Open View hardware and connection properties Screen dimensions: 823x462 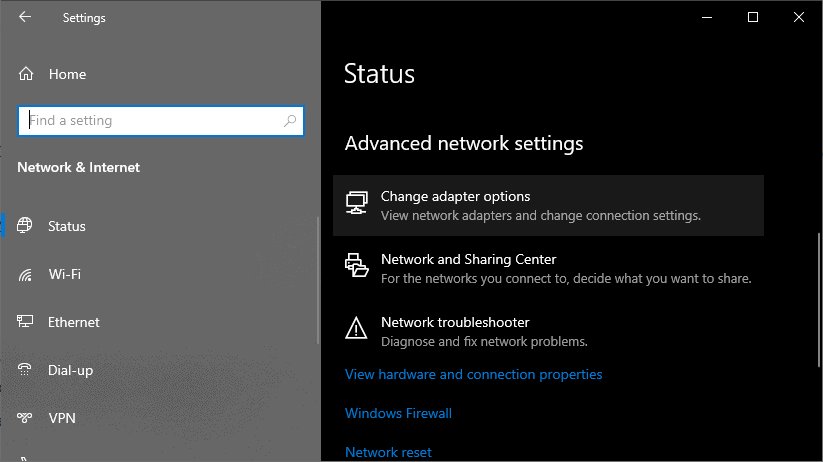pyautogui.click(x=473, y=374)
